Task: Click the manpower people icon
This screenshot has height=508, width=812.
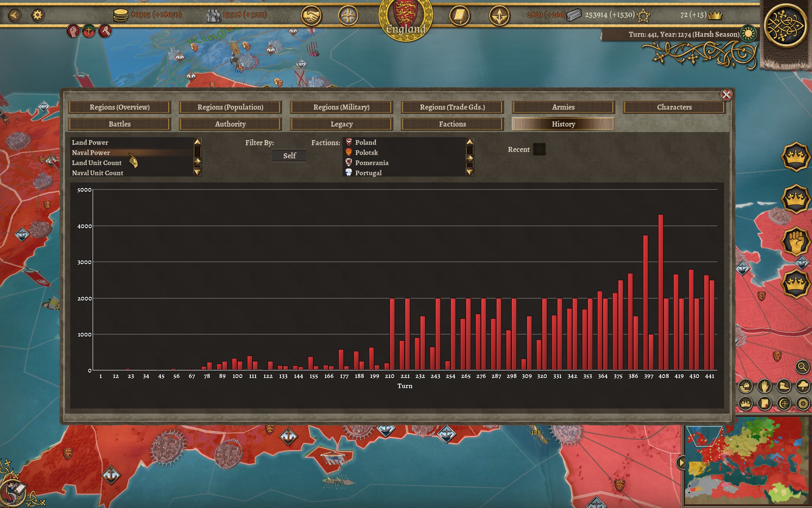Action: [x=213, y=16]
